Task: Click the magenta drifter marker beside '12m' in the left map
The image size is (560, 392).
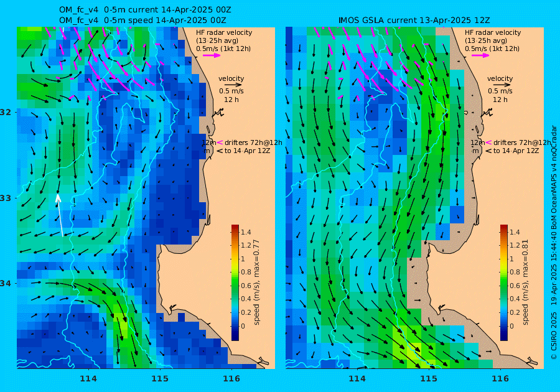Action: coord(220,142)
